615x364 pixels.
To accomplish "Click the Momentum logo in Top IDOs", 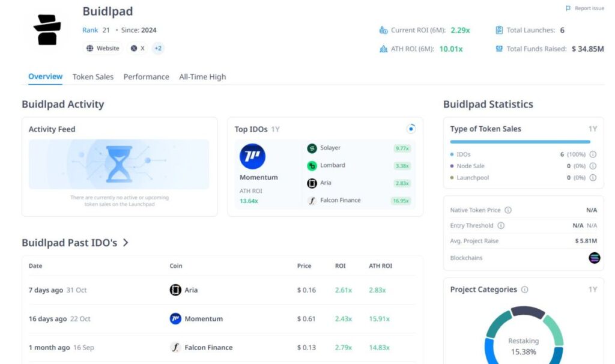I will pyautogui.click(x=252, y=156).
